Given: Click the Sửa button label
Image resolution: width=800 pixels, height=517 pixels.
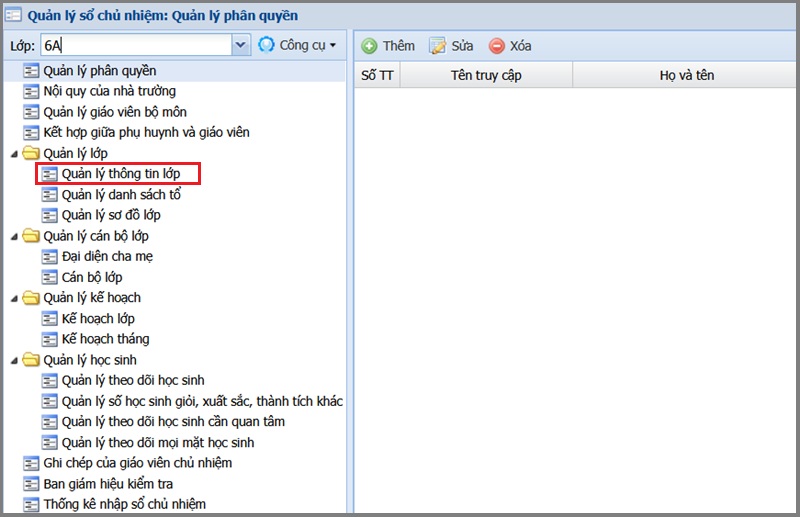Looking at the screenshot, I should pos(462,46).
